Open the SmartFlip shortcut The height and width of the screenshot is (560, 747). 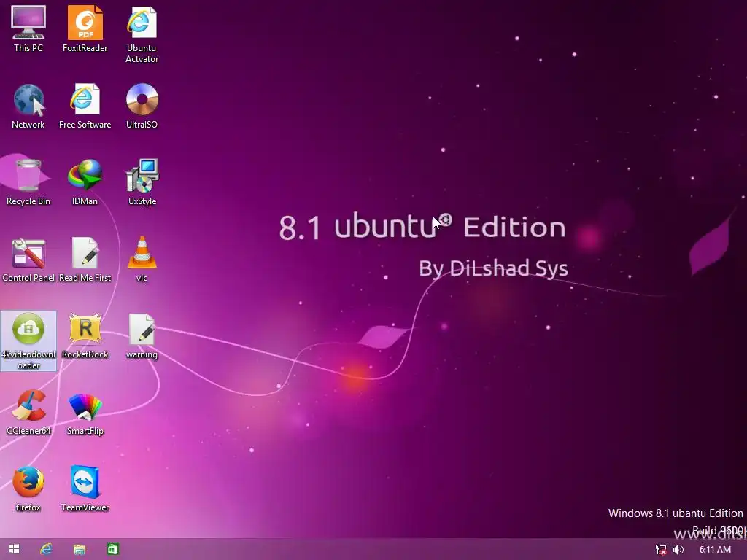pos(85,413)
